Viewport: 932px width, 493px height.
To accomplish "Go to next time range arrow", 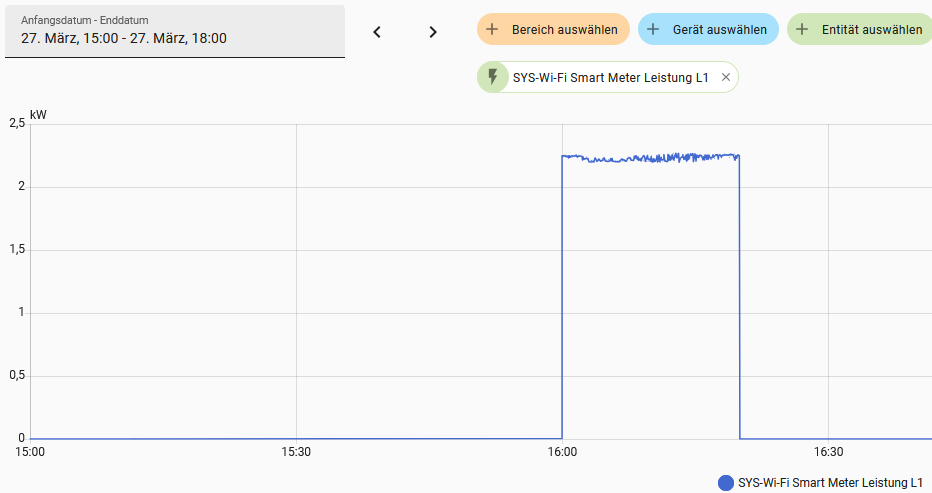I will click(433, 32).
